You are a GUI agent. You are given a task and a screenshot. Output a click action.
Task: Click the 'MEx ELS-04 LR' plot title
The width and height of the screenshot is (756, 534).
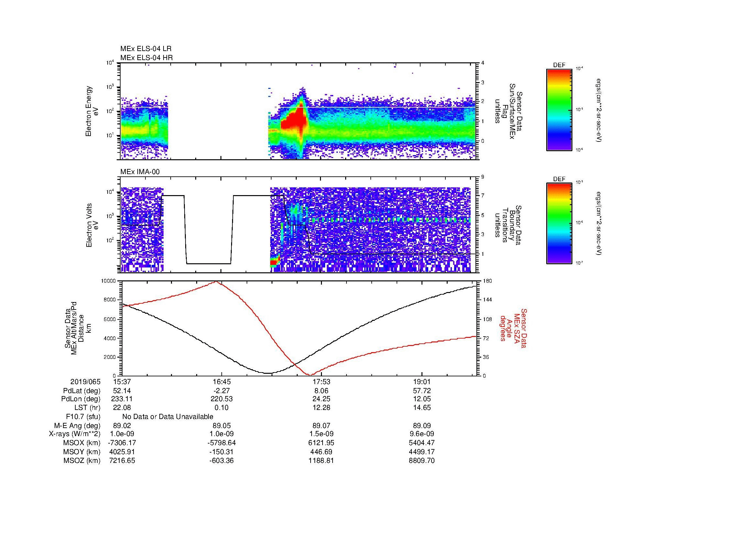pyautogui.click(x=146, y=49)
